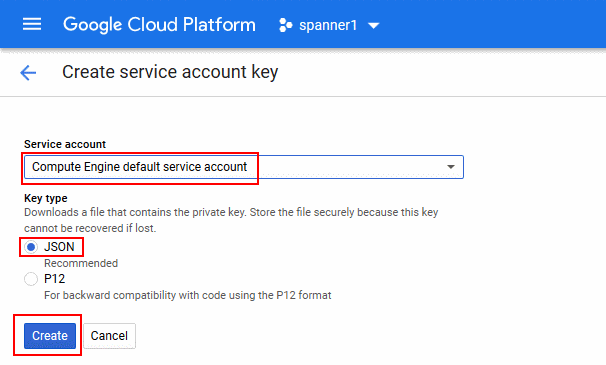Viewport: 606px width, 365px height.
Task: Go back using the blue left arrow
Action: (28, 73)
